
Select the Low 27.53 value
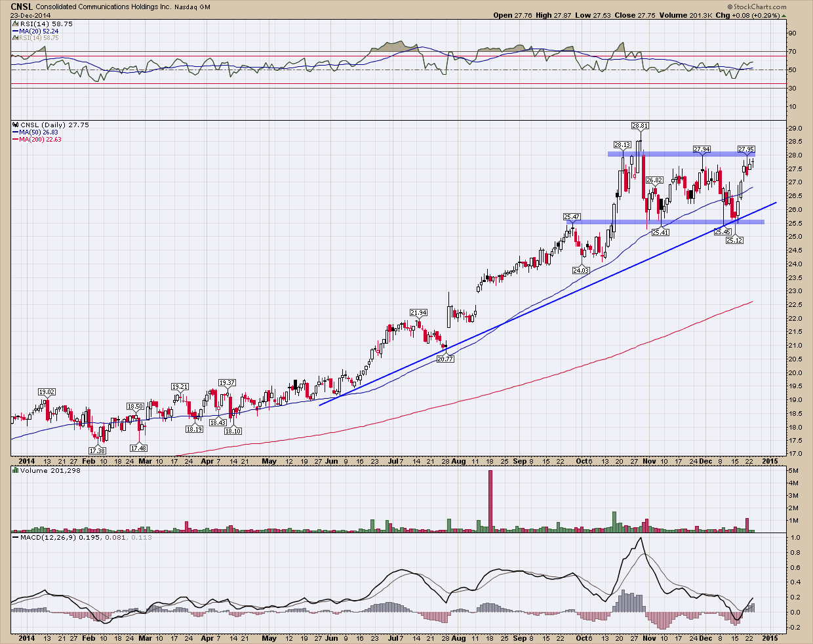point(593,15)
